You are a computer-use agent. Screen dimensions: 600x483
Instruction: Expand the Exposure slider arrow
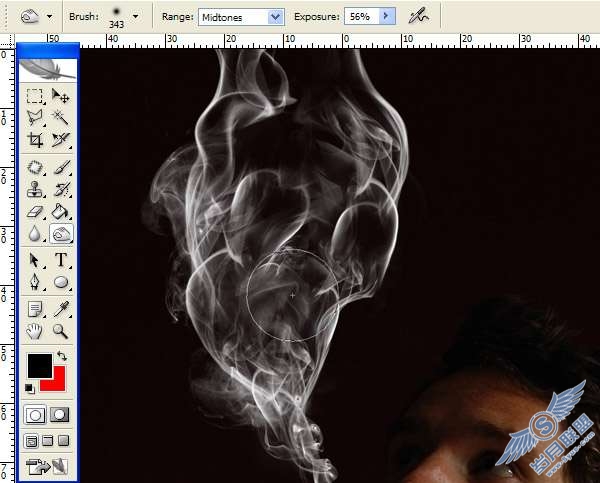point(386,16)
